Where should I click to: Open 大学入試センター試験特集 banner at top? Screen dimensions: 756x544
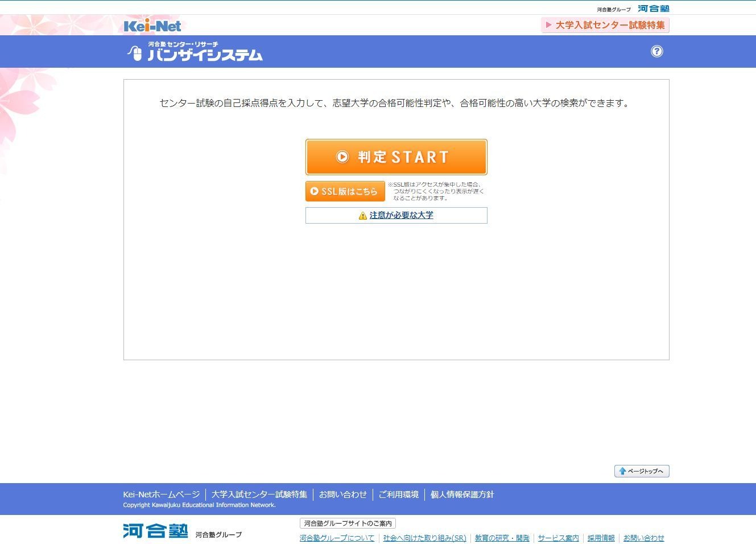pyautogui.click(x=605, y=25)
